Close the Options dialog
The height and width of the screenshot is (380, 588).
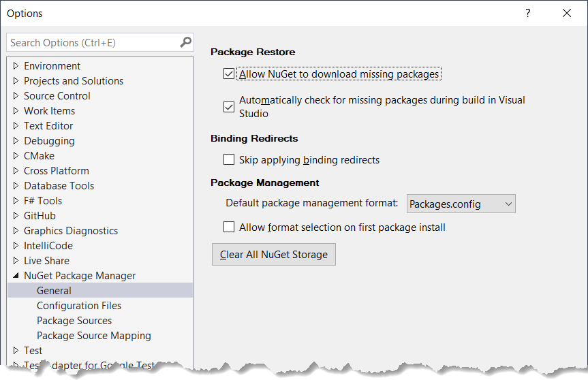coord(567,13)
